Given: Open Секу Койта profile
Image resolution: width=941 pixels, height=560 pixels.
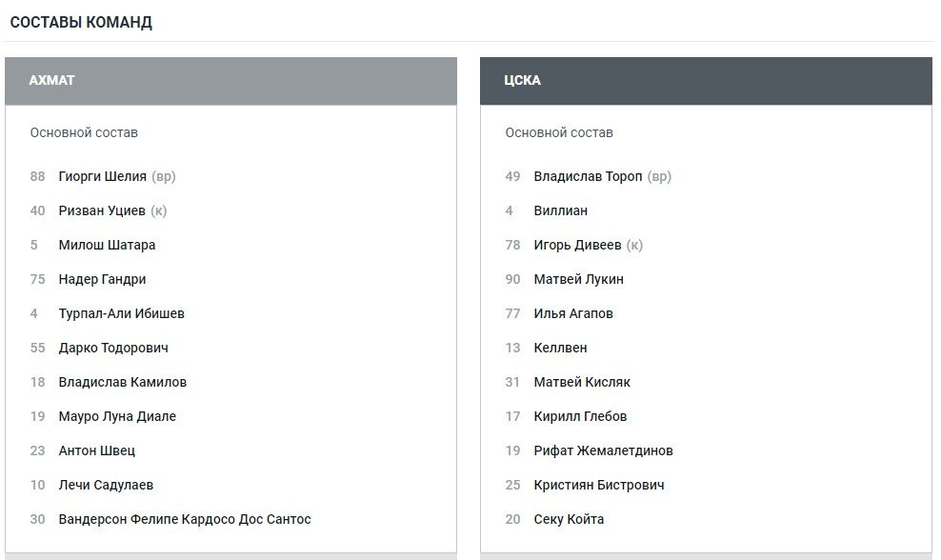Looking at the screenshot, I should [x=569, y=519].
